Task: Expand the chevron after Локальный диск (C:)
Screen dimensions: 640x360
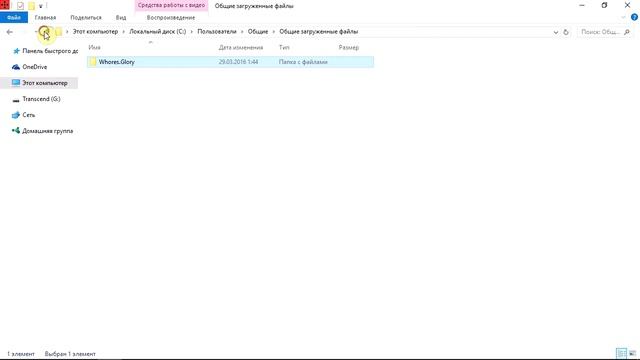Action: [x=192, y=32]
